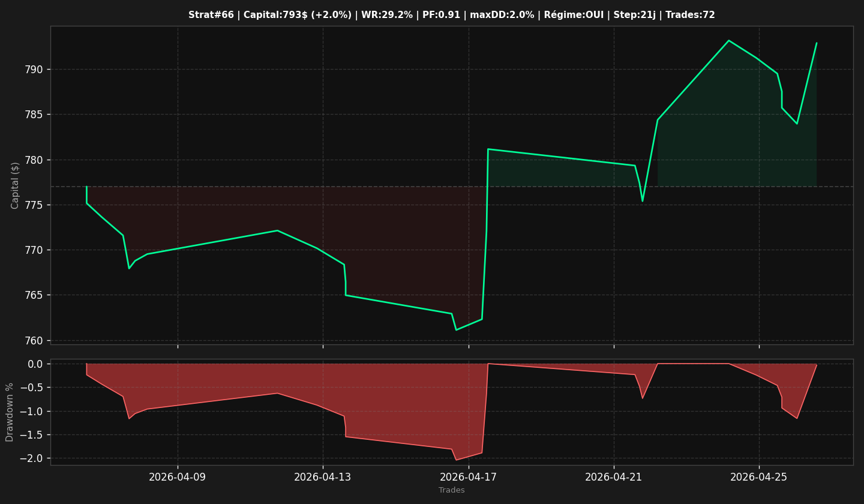
Task: Click the 760 tick on capital axis
Action: coord(35,341)
